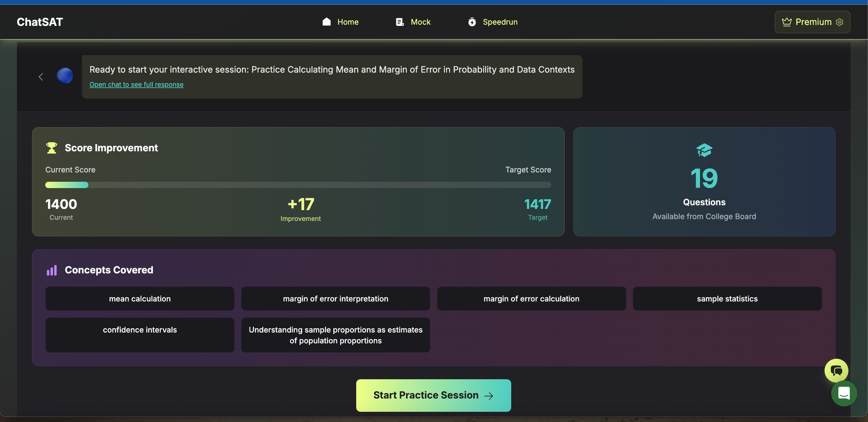Screen dimensions: 868x422
Task: Click the blue assistant orb avatar
Action: pyautogui.click(x=65, y=76)
